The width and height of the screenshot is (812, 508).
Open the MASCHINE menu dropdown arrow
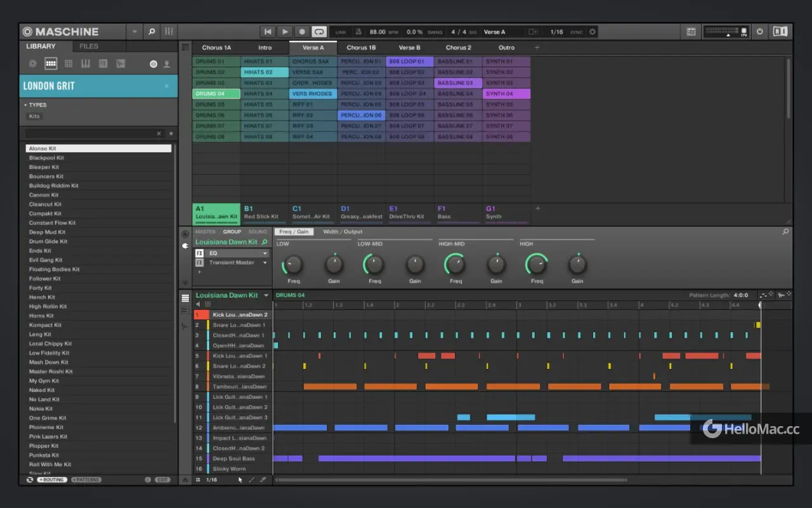point(134,32)
